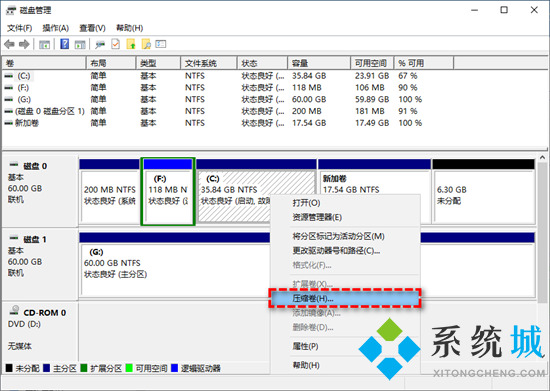Open Help via the blue question mark icon
This screenshot has height=391, width=550.
point(65,44)
